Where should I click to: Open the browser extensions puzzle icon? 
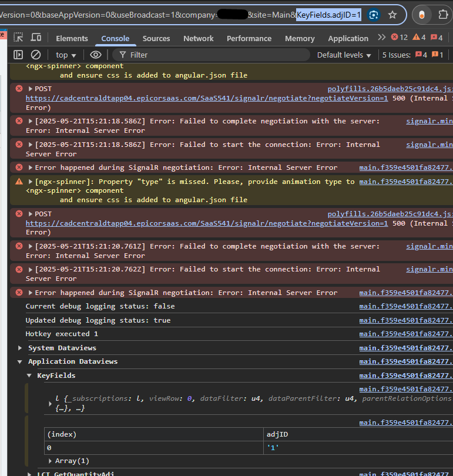(x=443, y=15)
